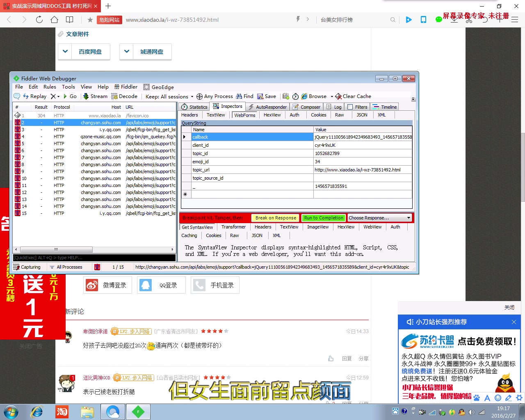Open the File menu in Fiddler
525x420 pixels.
point(19,87)
